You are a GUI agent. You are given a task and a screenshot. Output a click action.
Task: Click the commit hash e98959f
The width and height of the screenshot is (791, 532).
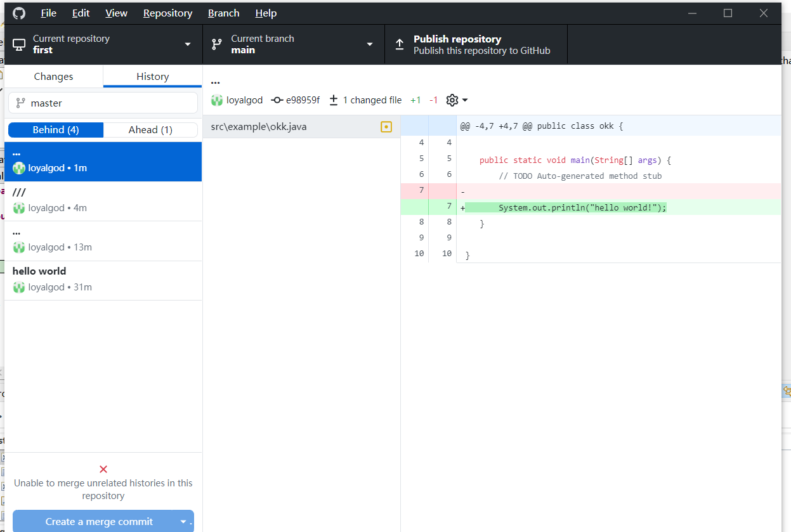303,100
